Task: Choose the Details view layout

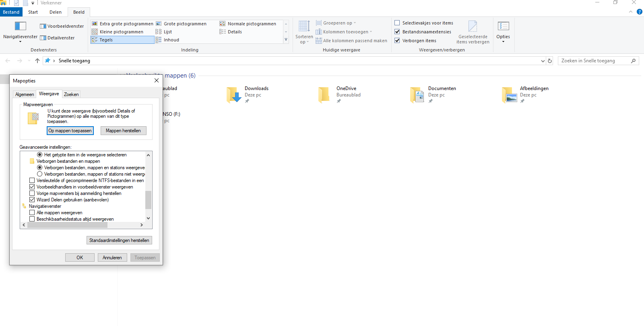Action: click(231, 32)
